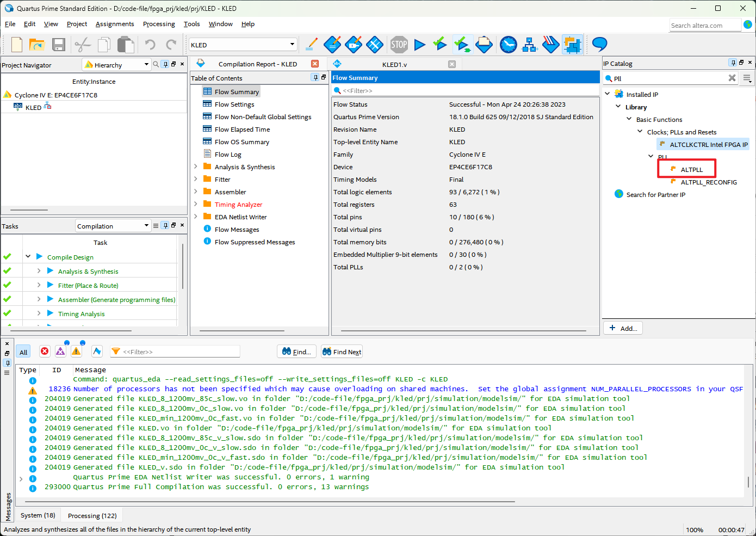Screen dimensions: 756x536
Task: Click the Cut scissors icon
Action: tap(83, 45)
